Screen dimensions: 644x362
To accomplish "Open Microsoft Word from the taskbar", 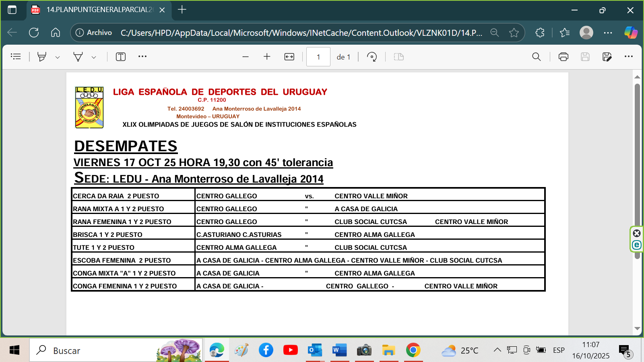I will click(x=339, y=350).
